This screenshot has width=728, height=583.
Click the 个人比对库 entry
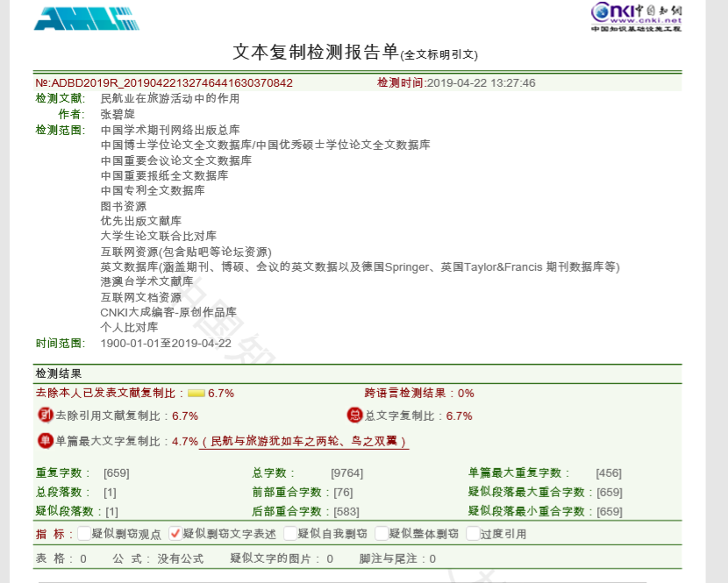129,327
